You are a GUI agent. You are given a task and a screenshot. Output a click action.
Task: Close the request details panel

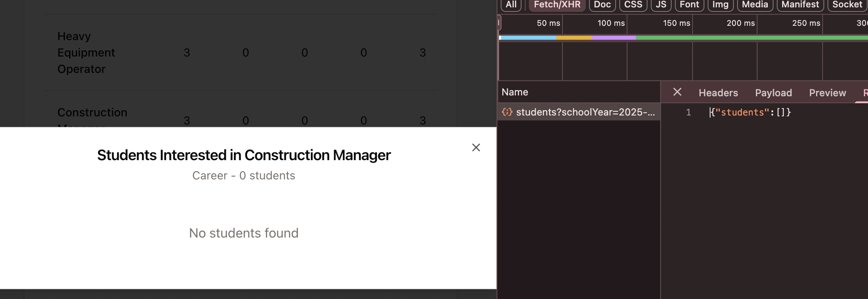677,92
